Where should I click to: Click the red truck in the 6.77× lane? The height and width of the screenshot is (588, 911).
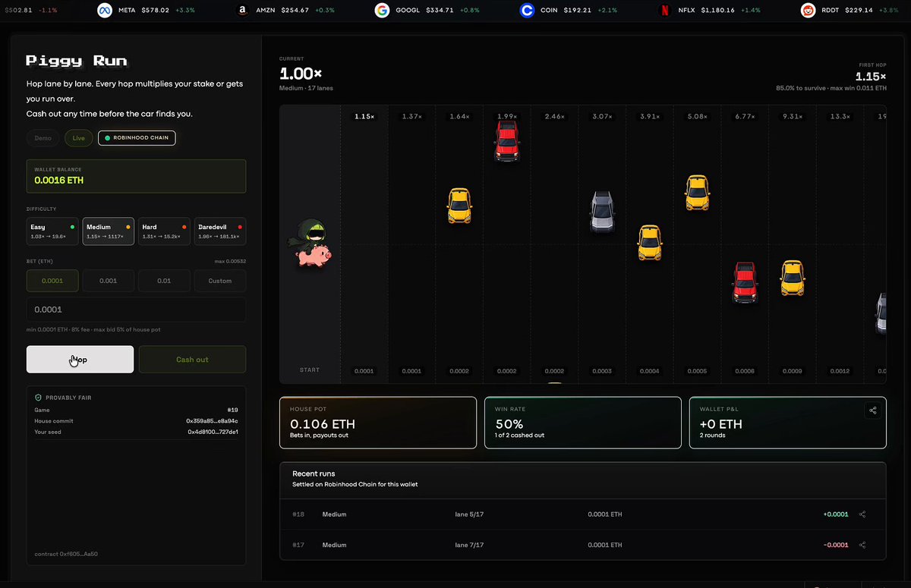point(745,282)
